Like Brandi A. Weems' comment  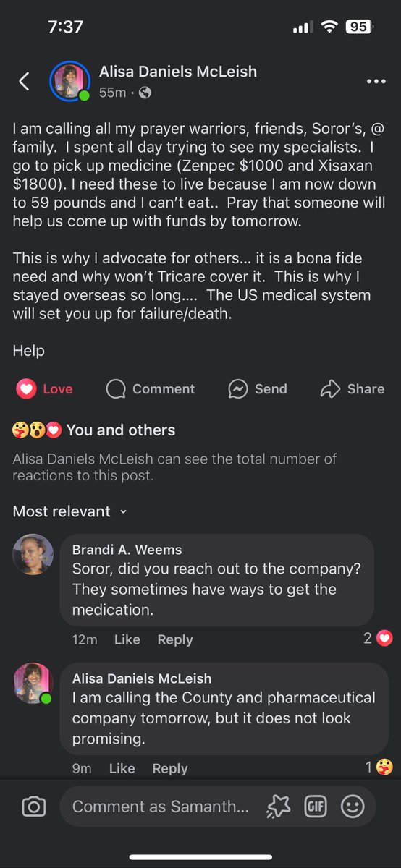(127, 639)
